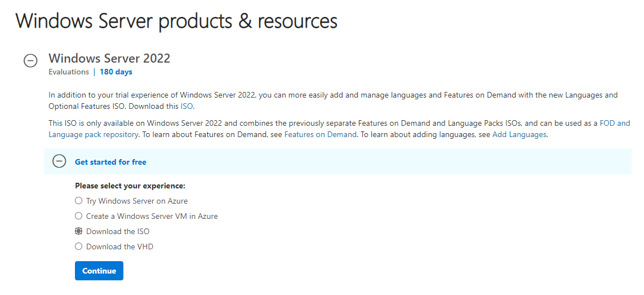Viewport: 644px width, 295px height.
Task: Click the 'Download the VHD' option label text
Action: [x=119, y=246]
